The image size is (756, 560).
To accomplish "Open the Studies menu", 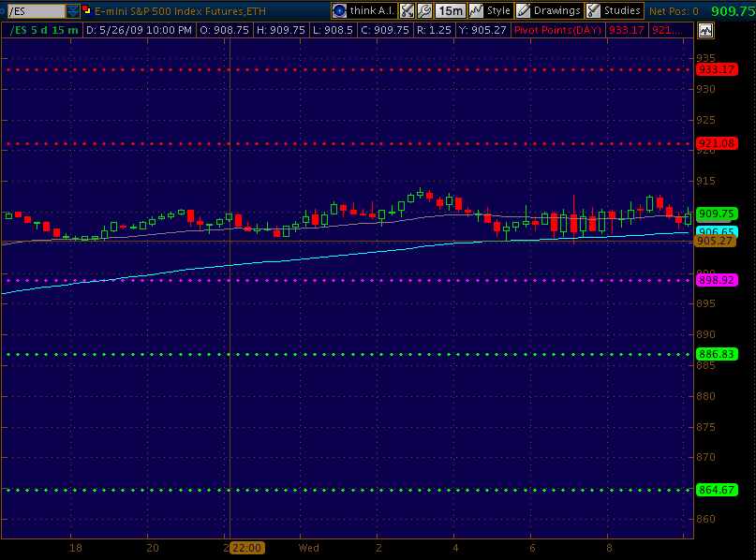I will (615, 10).
